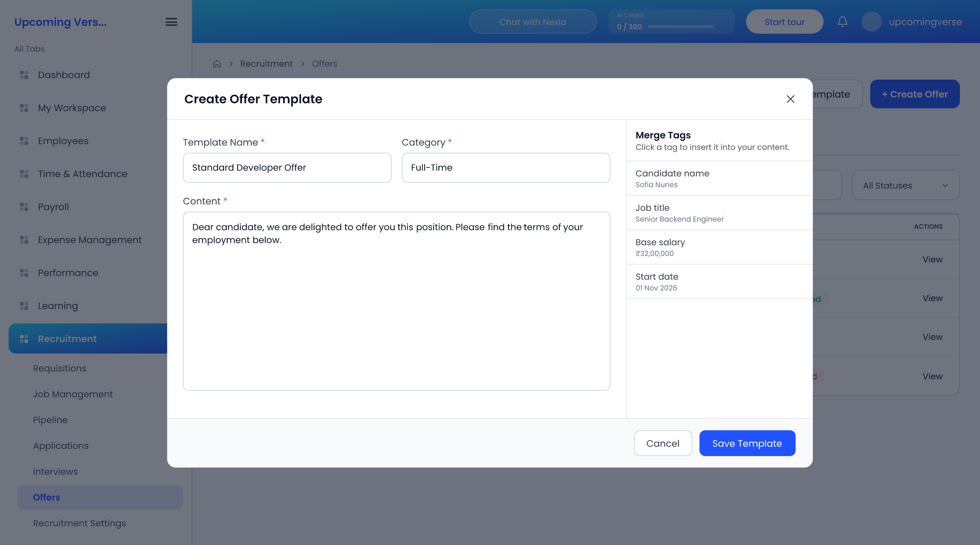Insert the Job title merge tag
The width and height of the screenshot is (980, 545).
pyautogui.click(x=720, y=213)
